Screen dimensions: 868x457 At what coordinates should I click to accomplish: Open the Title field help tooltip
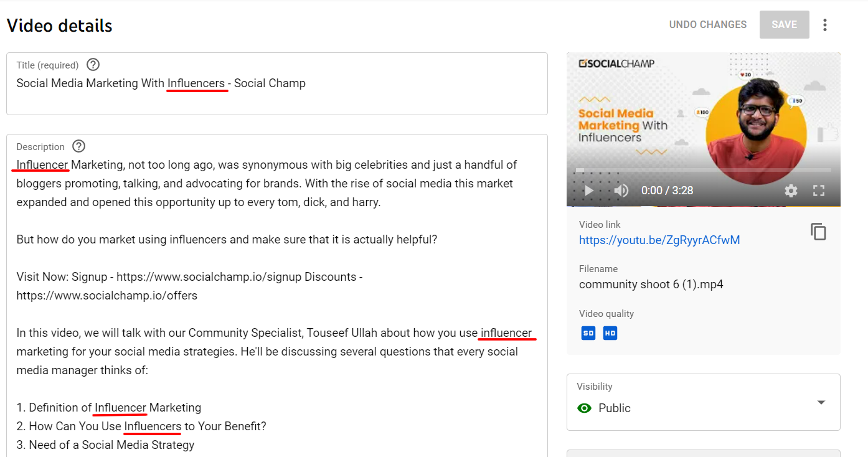(x=93, y=64)
